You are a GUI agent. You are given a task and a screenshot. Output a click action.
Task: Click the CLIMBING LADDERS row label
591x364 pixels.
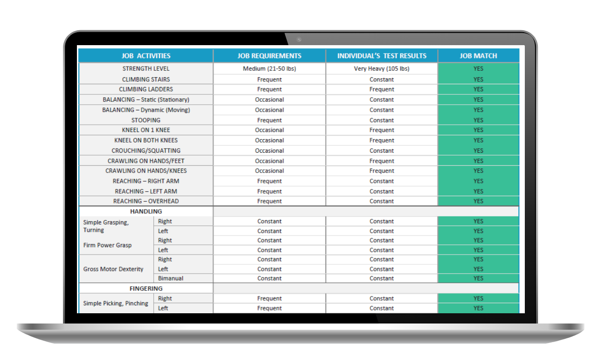pos(146,89)
